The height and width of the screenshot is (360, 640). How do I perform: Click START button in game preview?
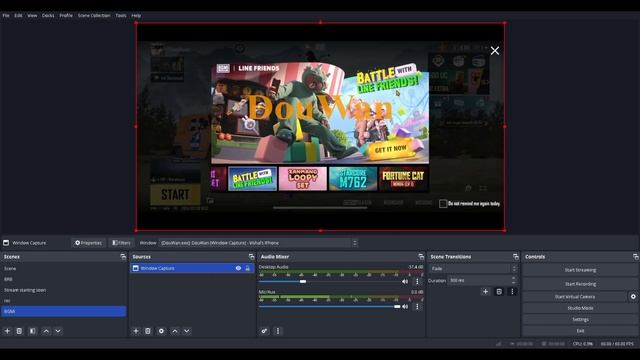click(175, 195)
